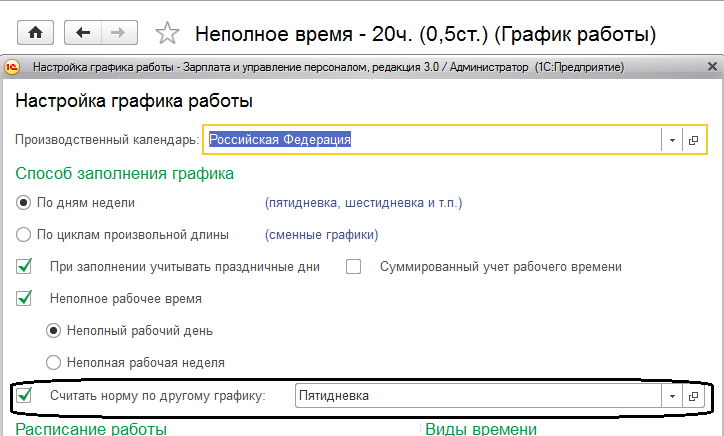Uncheck Неполное рабочее время checkbox

pos(25,299)
